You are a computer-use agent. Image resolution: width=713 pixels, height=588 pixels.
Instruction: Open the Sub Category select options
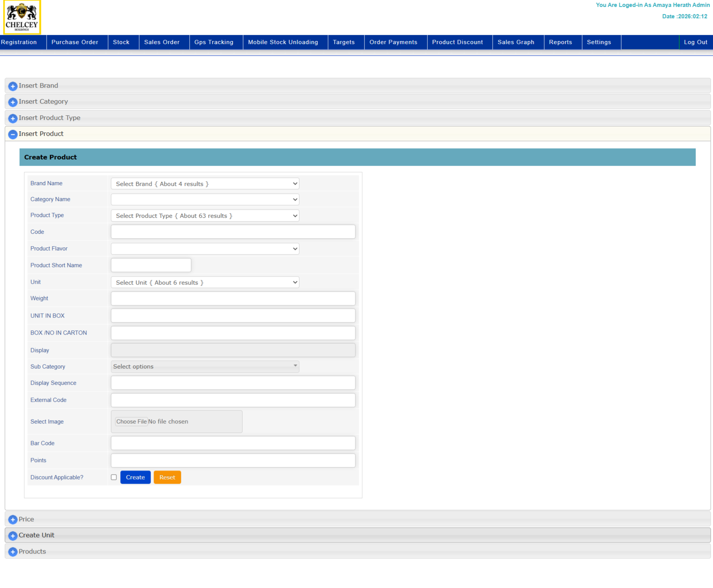point(205,366)
